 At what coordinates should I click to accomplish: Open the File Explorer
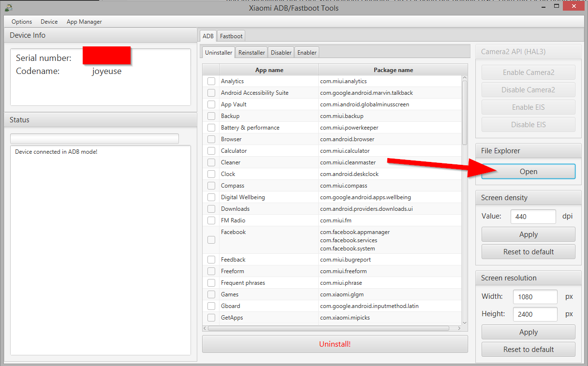[x=529, y=172]
